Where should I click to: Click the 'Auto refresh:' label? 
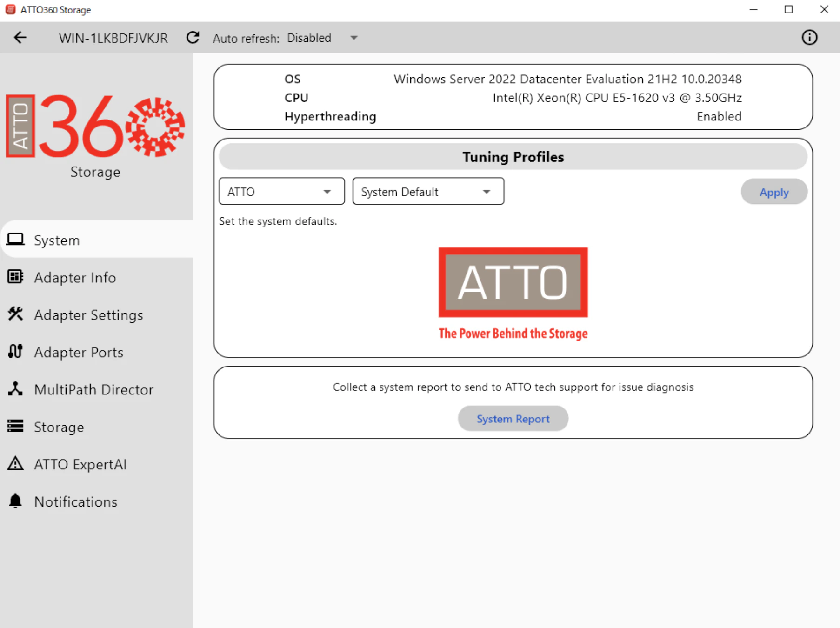(x=246, y=38)
